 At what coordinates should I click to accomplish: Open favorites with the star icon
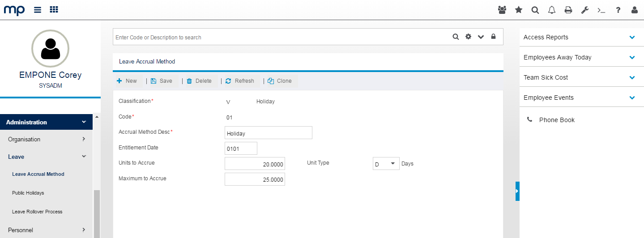coord(519,10)
